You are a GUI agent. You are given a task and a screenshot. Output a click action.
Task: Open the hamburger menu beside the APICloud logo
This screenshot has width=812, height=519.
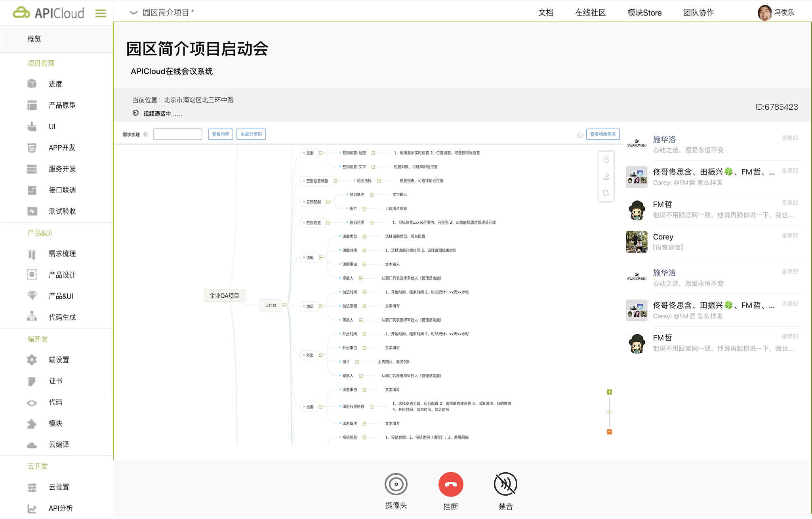point(101,12)
